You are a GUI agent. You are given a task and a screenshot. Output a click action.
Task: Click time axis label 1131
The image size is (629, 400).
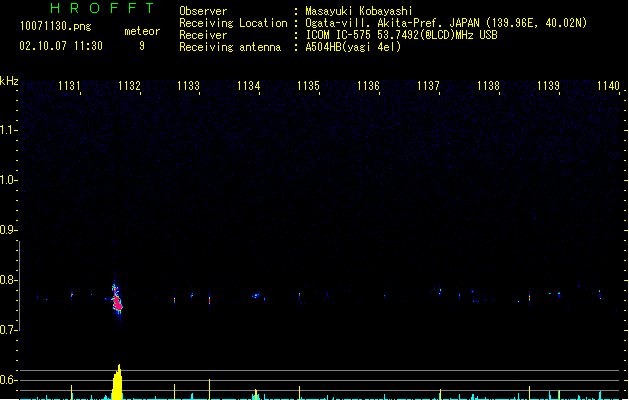(69, 86)
